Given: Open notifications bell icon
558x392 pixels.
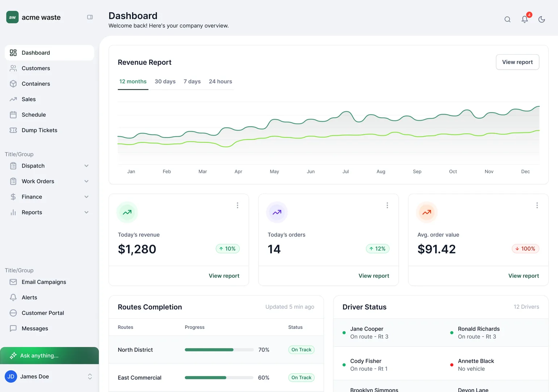Looking at the screenshot, I should [525, 20].
